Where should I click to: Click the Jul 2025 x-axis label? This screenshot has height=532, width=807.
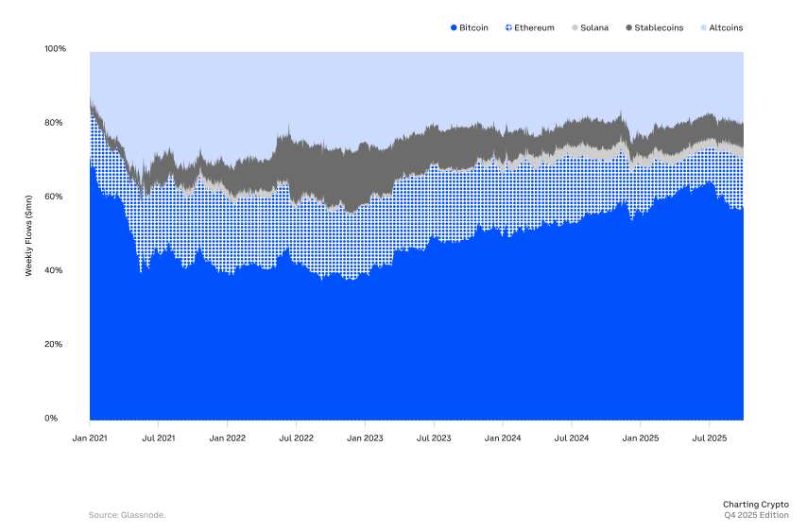point(709,438)
